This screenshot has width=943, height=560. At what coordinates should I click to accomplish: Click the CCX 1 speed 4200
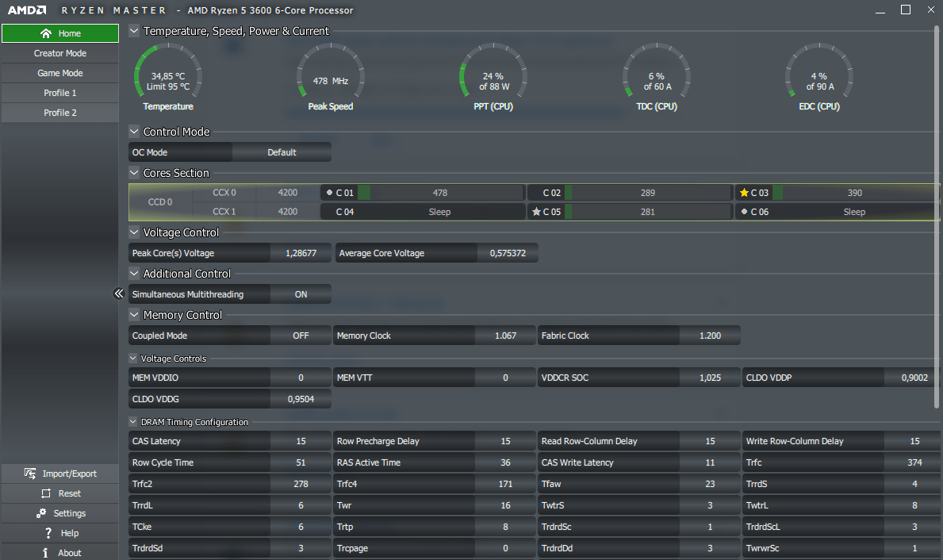(287, 212)
